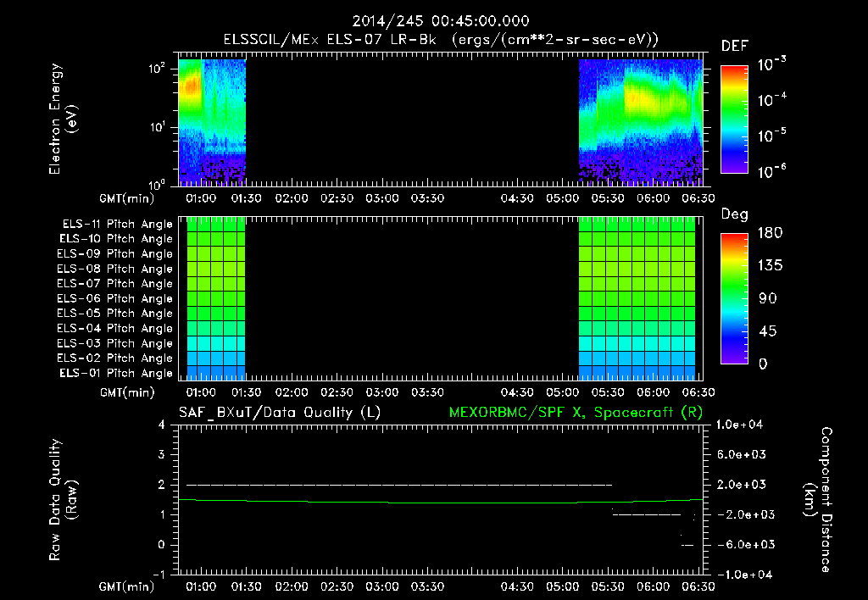Click the white data quality line at level 2
The height and width of the screenshot is (600, 868).
click(x=399, y=485)
